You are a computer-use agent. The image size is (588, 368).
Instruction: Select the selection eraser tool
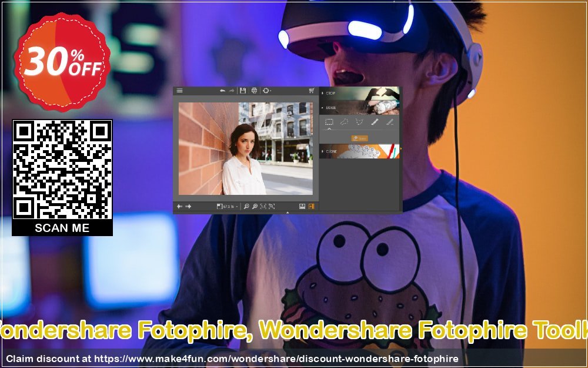coord(390,122)
